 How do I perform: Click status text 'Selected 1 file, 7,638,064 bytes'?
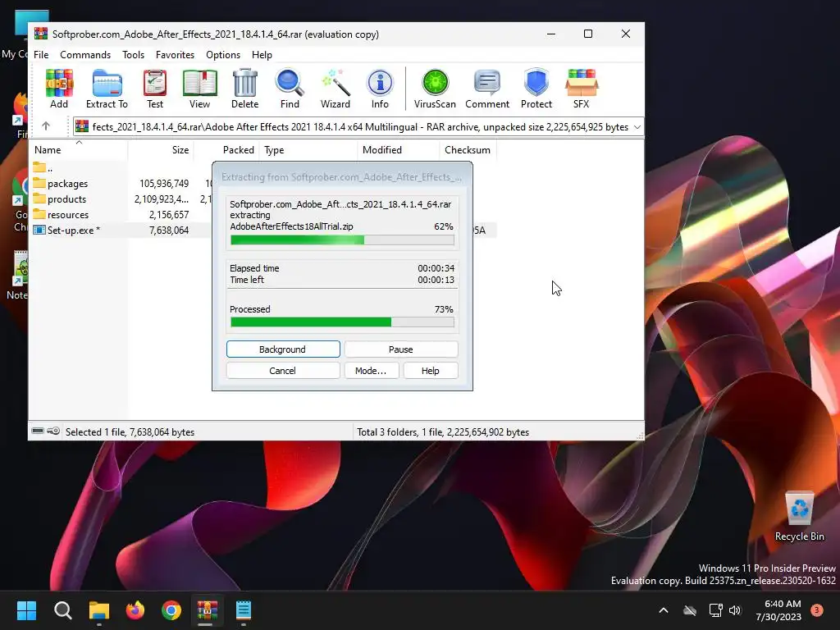pyautogui.click(x=130, y=431)
